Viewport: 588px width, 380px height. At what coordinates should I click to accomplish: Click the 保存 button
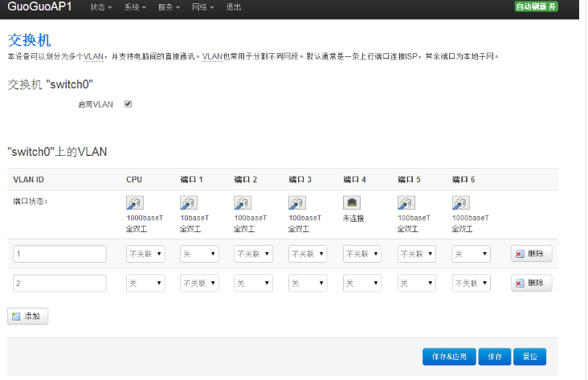pos(495,357)
